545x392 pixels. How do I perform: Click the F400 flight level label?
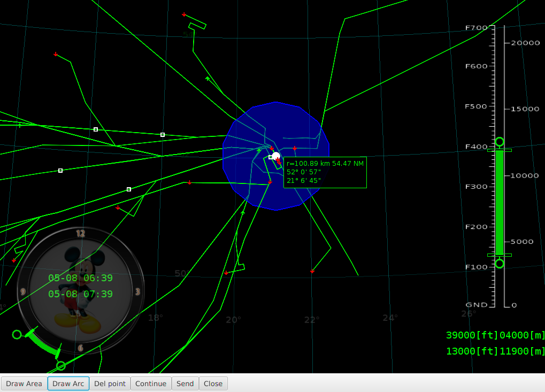[x=477, y=147]
